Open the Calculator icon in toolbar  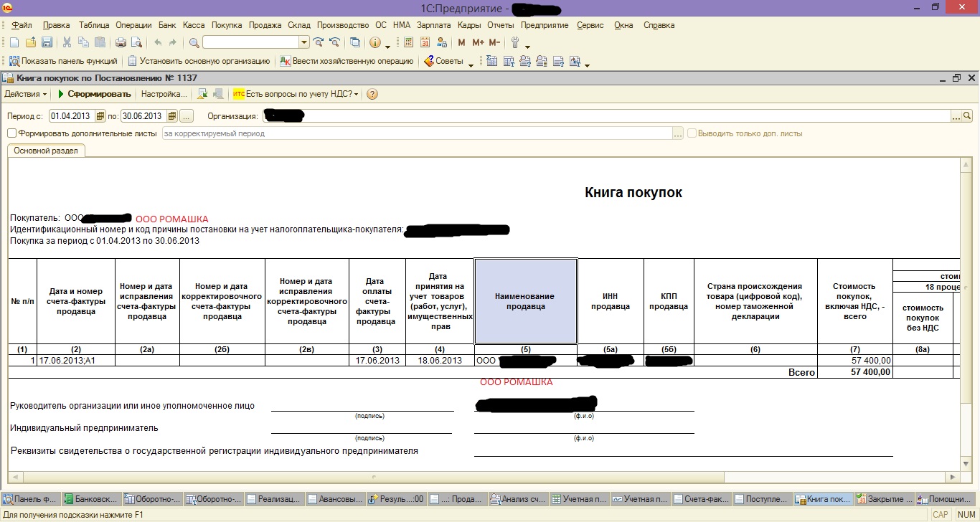tap(407, 43)
